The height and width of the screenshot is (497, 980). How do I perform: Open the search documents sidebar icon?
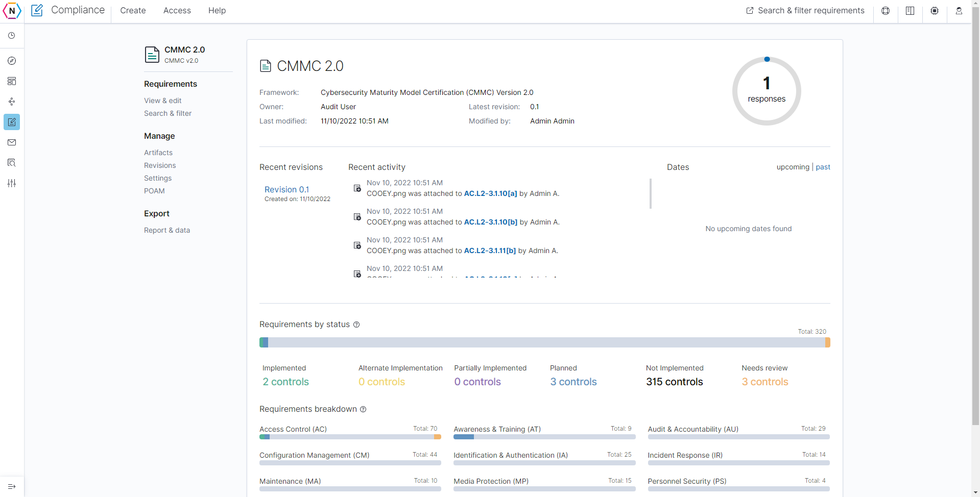point(12,163)
